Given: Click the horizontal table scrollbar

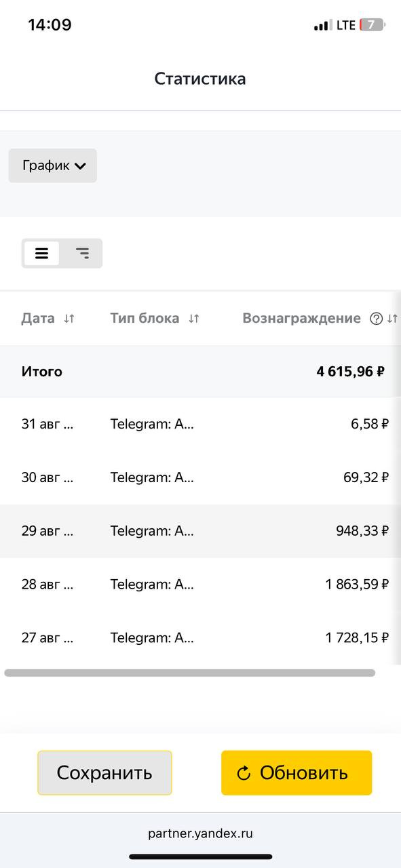Looking at the screenshot, I should click(190, 673).
